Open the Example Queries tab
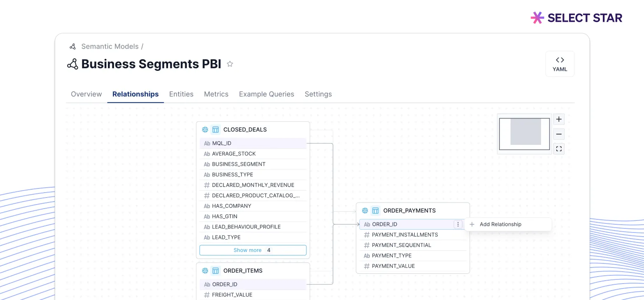Viewport: 644px width, 300px height. click(266, 94)
